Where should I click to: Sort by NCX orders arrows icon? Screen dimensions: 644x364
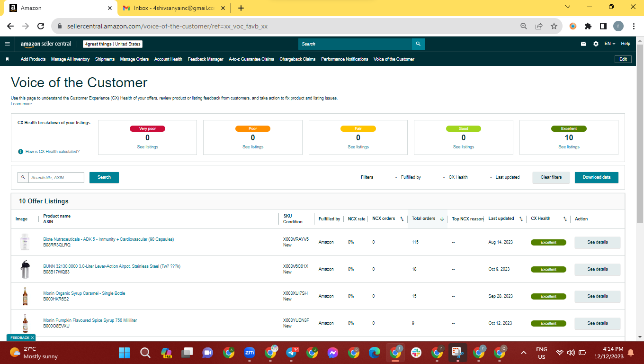pos(402,219)
